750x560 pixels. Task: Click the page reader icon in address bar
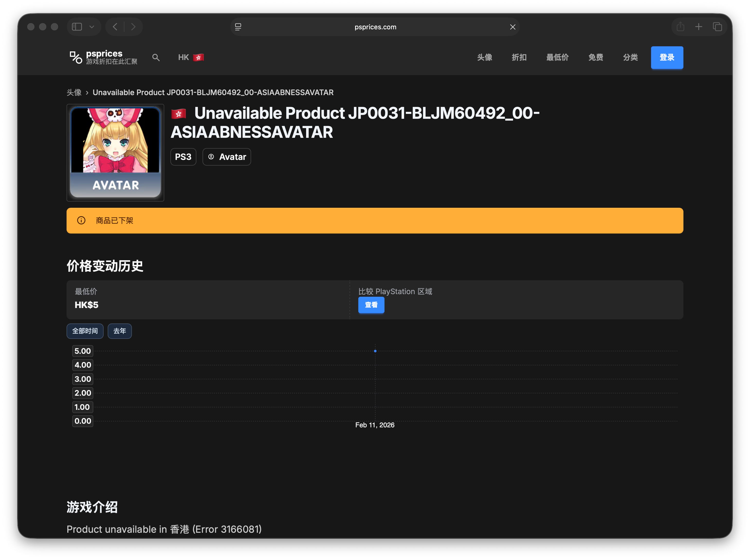click(x=238, y=27)
